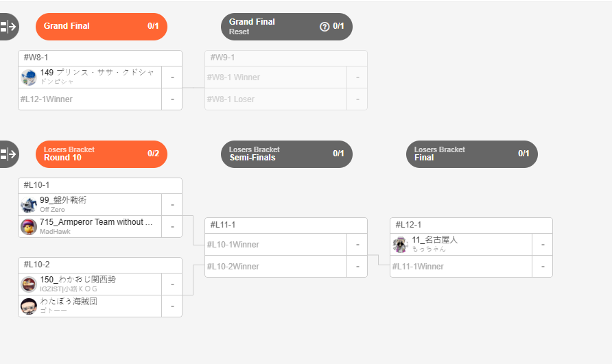Screen dimensions: 612x364
Task: Click 715_Armperor Team avatar icon
Action: point(29,226)
